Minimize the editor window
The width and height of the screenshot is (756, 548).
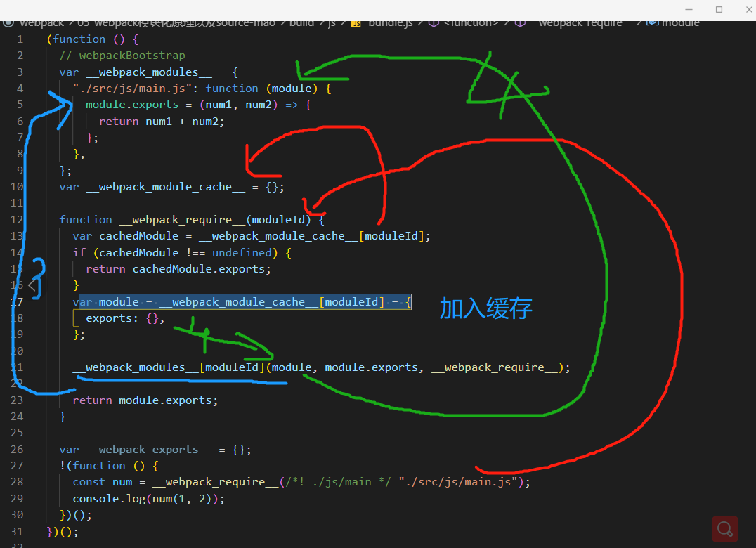point(689,9)
